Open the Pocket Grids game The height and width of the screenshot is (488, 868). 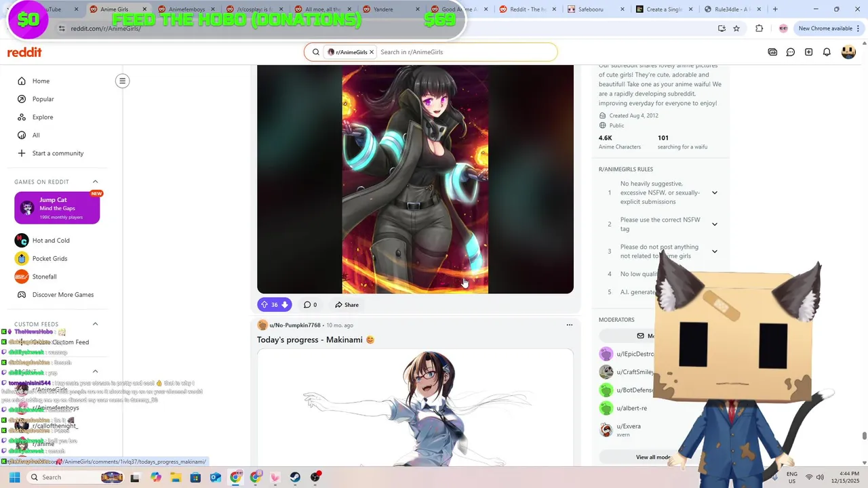[50, 258]
